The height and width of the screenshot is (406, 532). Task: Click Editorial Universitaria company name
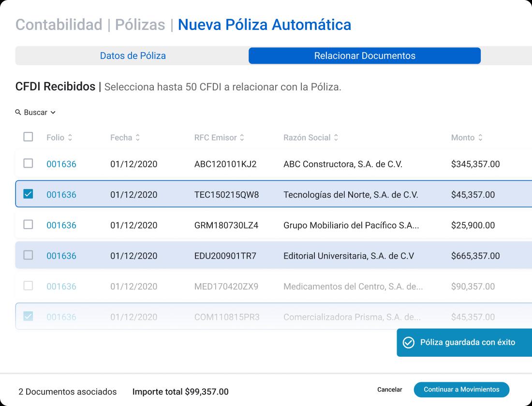pos(349,256)
